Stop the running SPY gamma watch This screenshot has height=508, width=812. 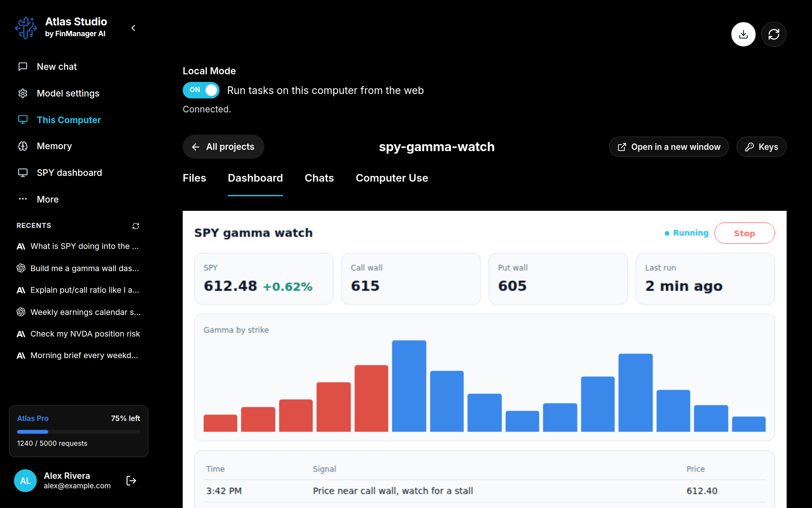[744, 233]
